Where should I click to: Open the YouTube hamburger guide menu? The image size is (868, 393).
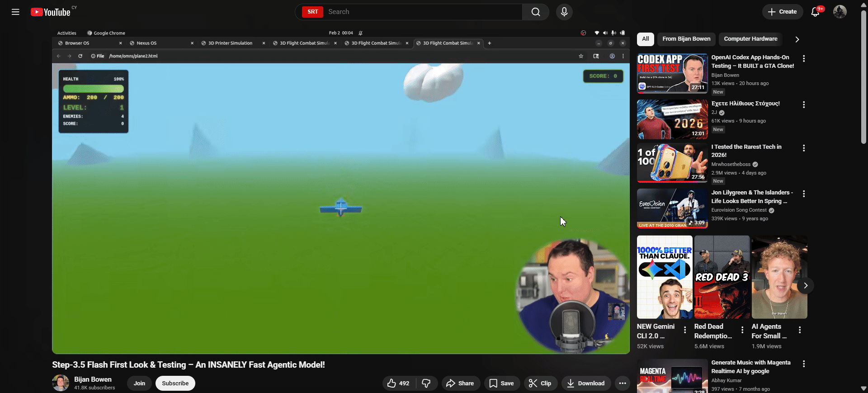[15, 12]
